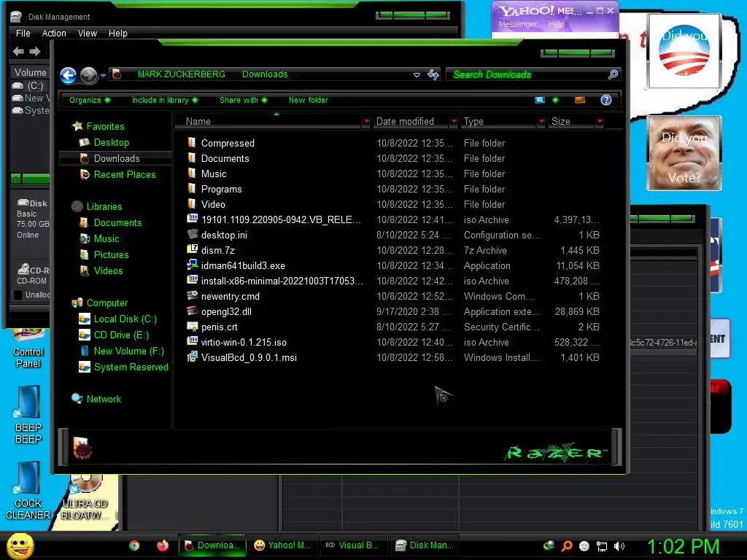Open the Share with dropdown
Image resolution: width=747 pixels, height=560 pixels.
(243, 100)
